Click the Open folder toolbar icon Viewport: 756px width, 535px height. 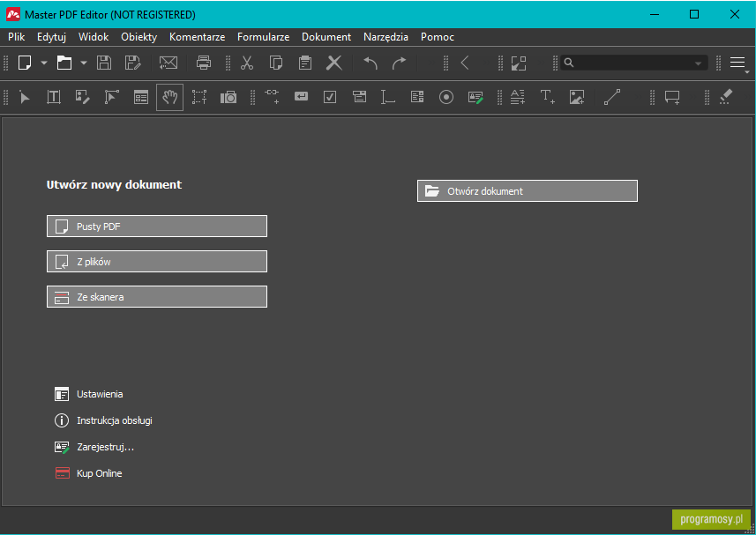click(x=64, y=63)
